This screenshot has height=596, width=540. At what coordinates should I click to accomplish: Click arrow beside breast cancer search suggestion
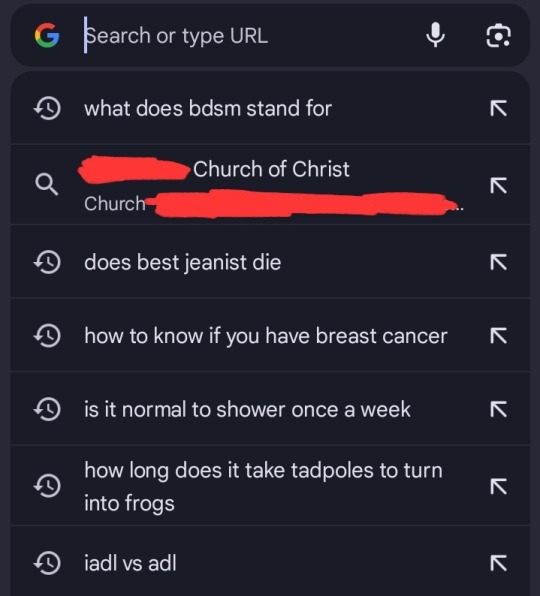click(x=498, y=336)
